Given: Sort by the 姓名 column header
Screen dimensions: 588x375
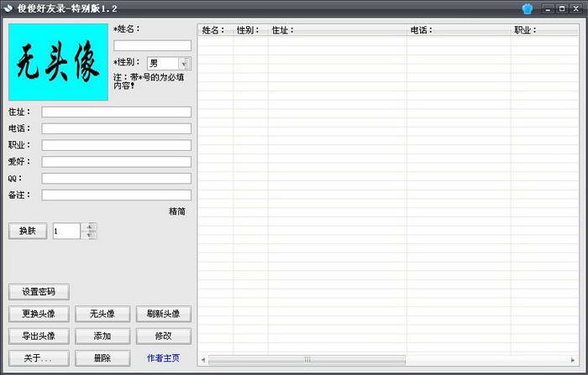Looking at the screenshot, I should [x=216, y=30].
